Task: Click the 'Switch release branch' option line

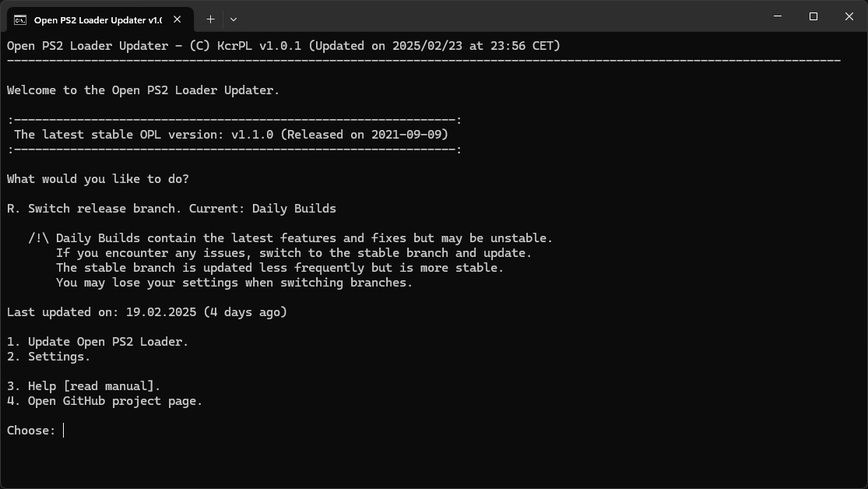Action: click(x=171, y=209)
